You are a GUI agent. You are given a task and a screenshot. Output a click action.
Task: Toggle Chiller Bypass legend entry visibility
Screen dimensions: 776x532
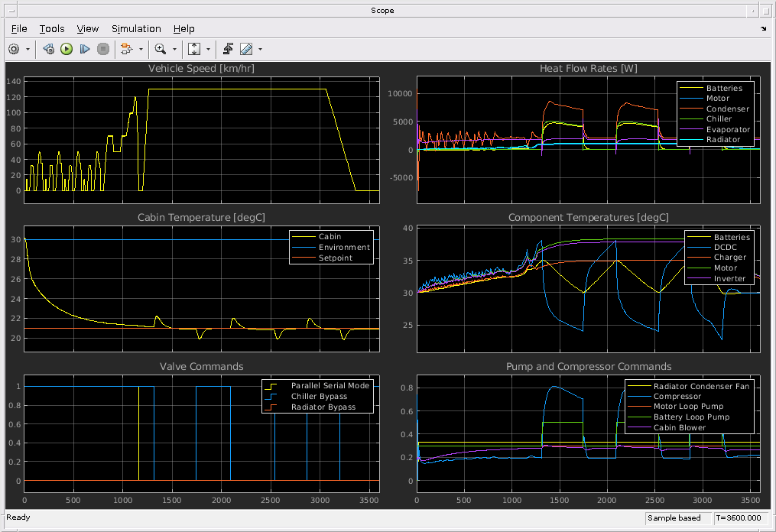(319, 397)
